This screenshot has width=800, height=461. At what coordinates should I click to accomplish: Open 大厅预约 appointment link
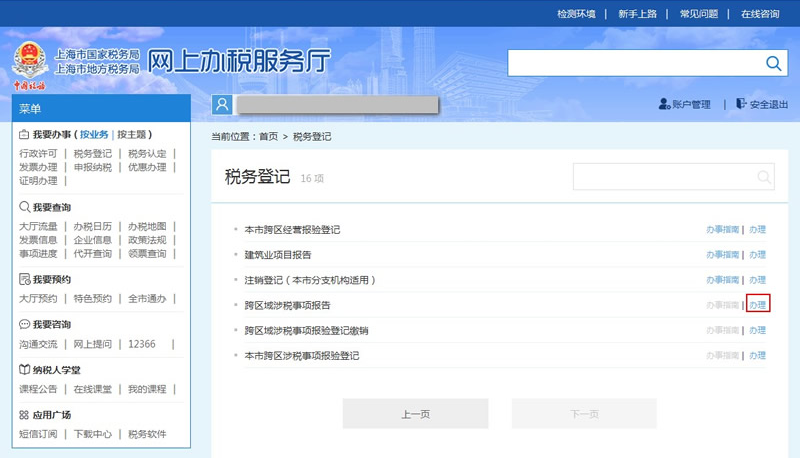(38, 298)
